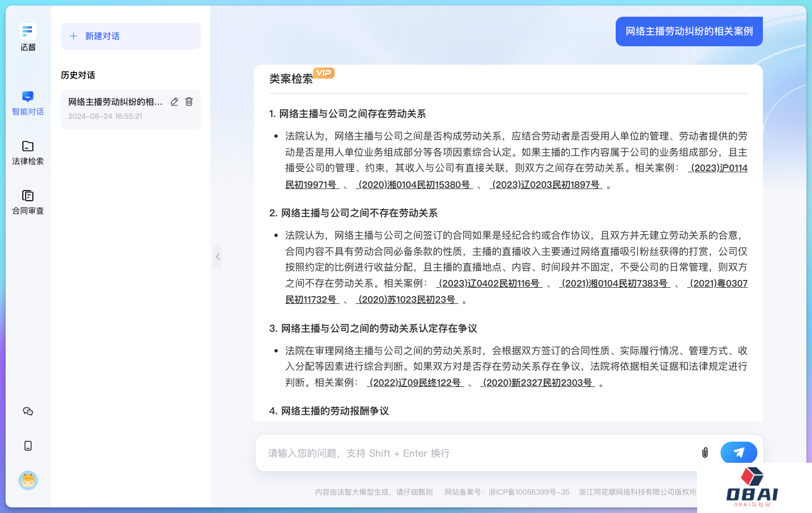
Task: Collapse the history sidebar panel
Action: click(x=217, y=257)
